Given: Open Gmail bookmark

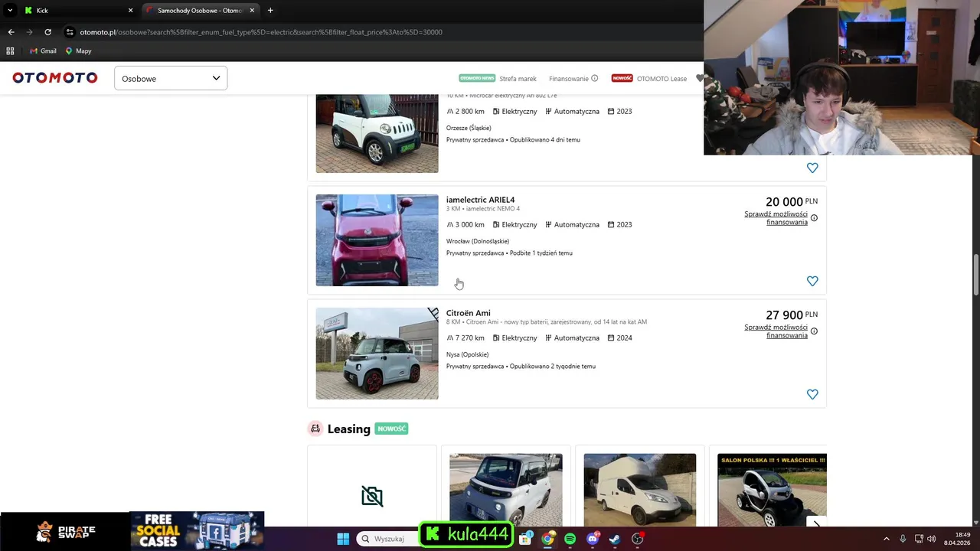Looking at the screenshot, I should [43, 51].
